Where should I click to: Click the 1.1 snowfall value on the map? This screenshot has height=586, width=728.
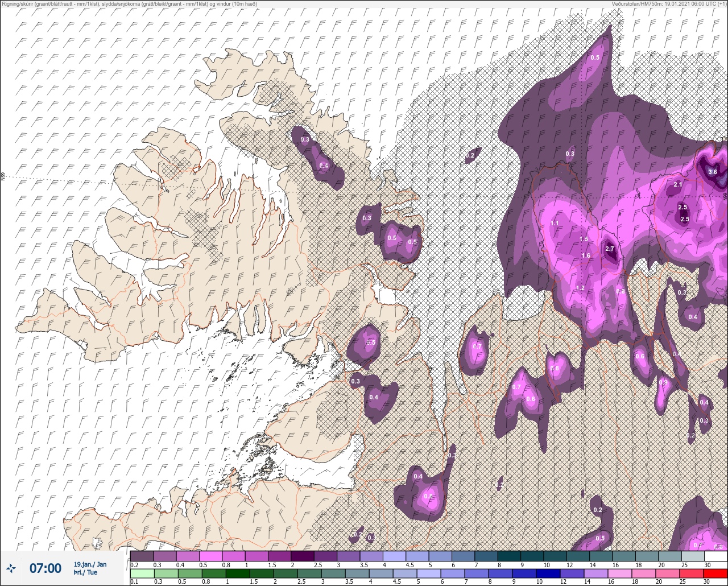coord(555,223)
